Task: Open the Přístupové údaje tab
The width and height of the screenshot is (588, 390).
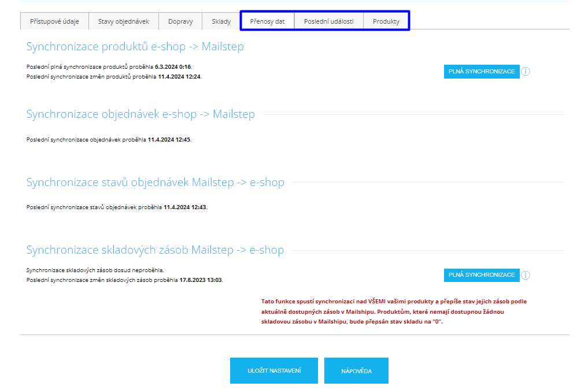Action: click(54, 21)
